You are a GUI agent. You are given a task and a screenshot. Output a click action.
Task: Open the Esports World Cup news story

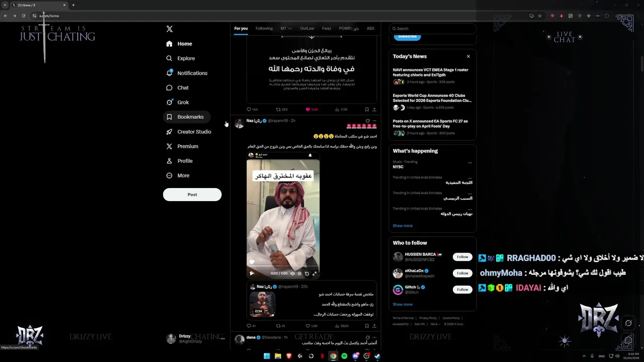click(x=432, y=101)
